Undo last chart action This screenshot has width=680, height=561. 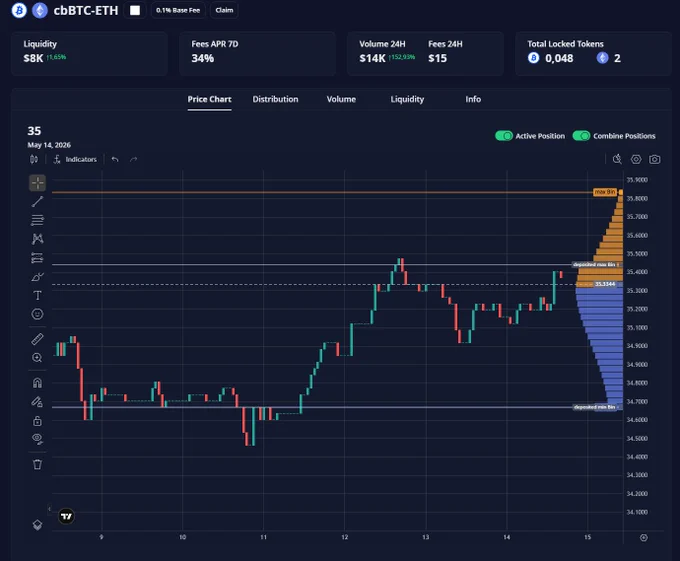115,160
